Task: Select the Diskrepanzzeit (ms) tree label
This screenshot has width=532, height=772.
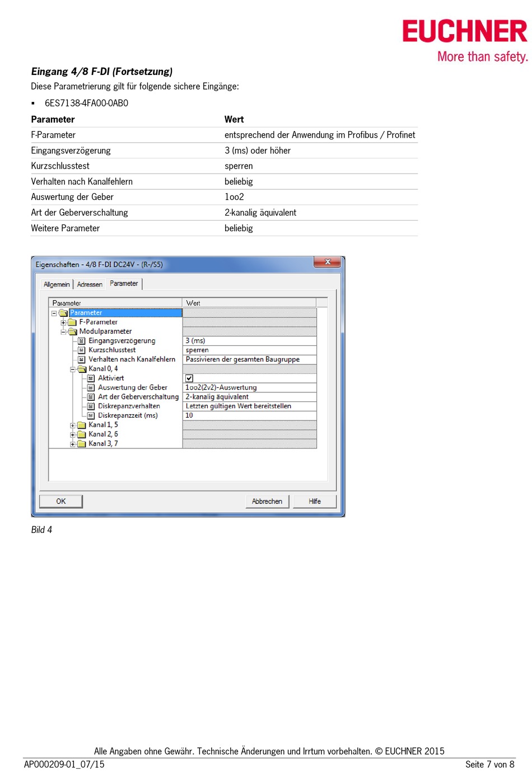Action: [128, 415]
